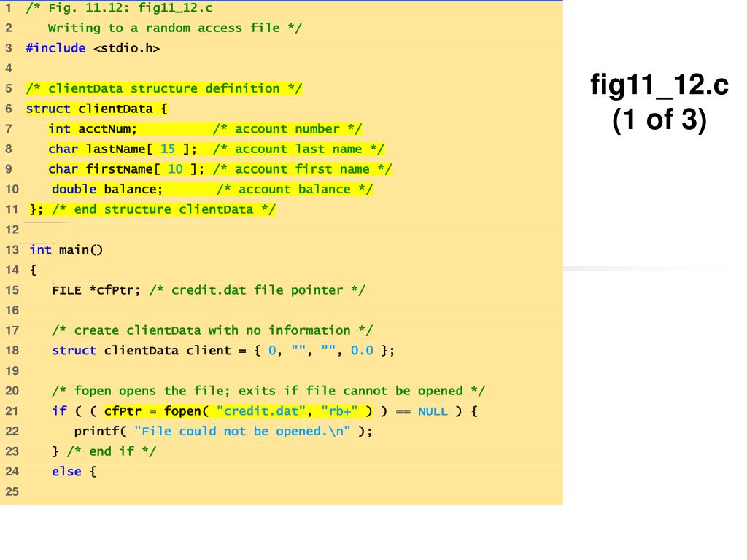Viewport: 747px width, 560px height.
Task: Click line number 25
Action: pyautogui.click(x=12, y=492)
